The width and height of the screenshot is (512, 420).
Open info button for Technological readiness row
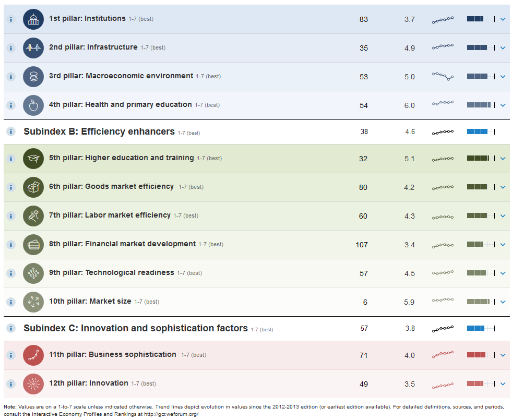pos(10,273)
